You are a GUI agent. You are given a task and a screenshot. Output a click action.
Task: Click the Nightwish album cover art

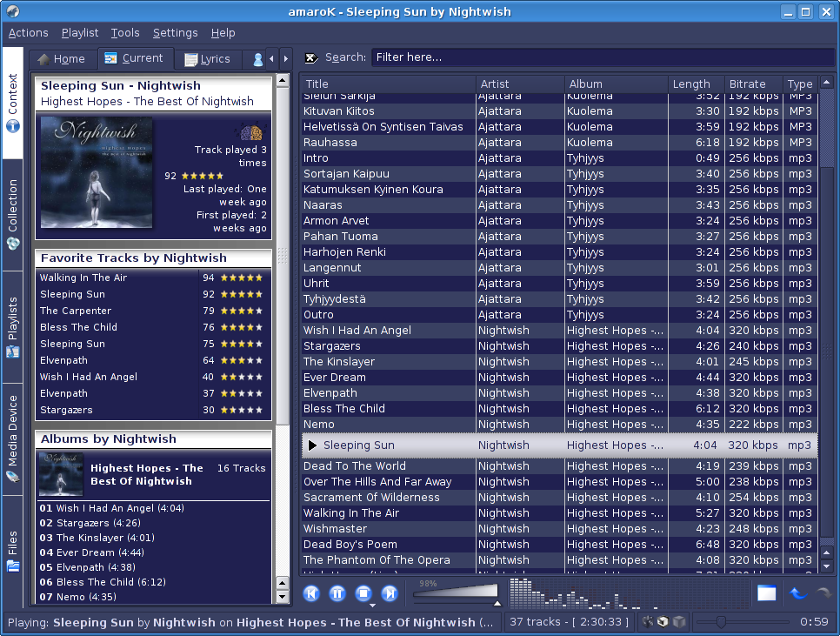pos(97,172)
